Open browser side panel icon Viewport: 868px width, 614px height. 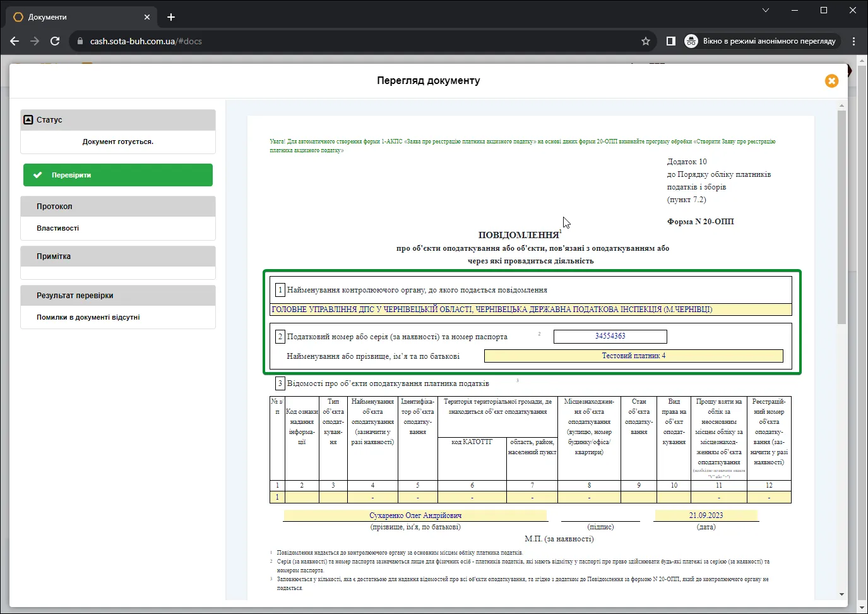(x=671, y=41)
